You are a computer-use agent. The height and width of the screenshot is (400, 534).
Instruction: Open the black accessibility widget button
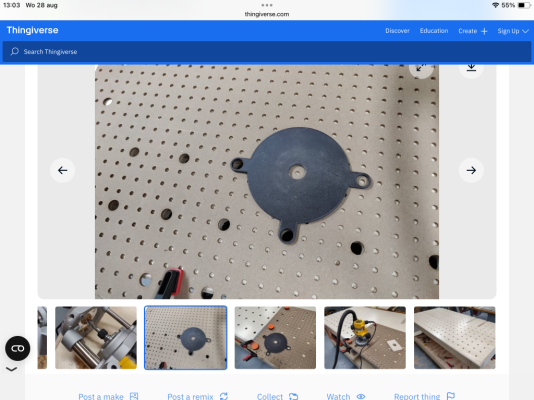(x=18, y=348)
